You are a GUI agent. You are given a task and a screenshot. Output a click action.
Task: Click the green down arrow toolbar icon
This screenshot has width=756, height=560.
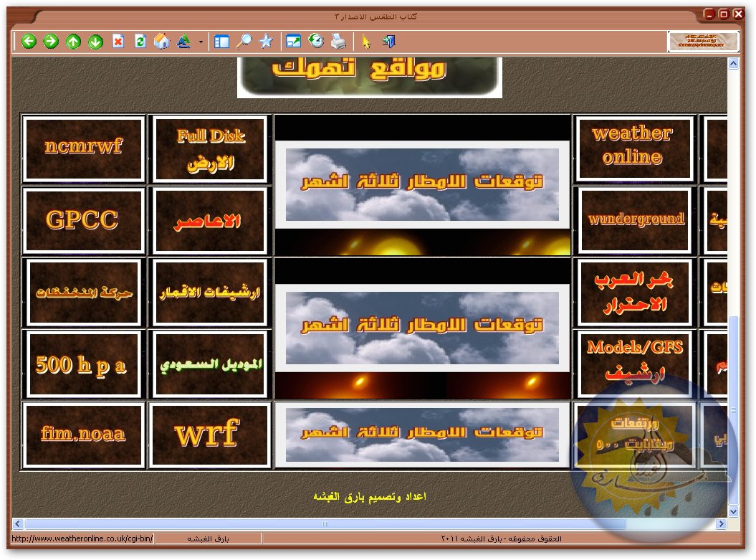95,42
